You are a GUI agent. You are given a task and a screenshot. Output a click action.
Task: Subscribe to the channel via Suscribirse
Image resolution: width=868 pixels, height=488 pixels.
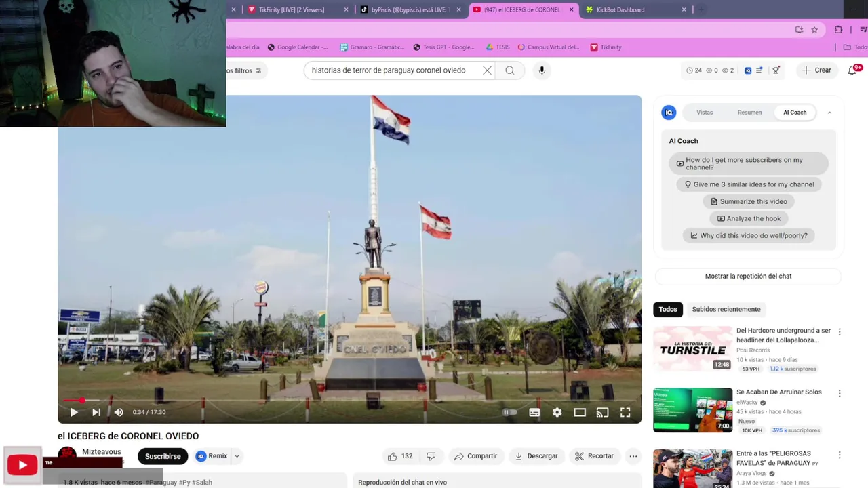[163, 456]
